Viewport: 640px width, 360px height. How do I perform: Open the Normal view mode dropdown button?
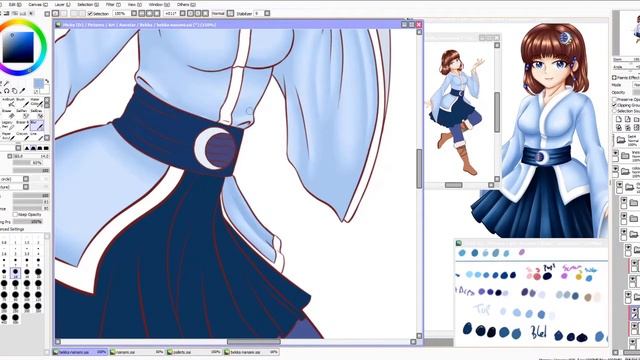(x=231, y=13)
